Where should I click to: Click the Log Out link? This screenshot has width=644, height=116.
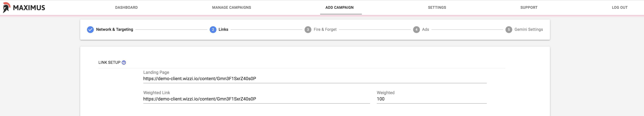619,7
